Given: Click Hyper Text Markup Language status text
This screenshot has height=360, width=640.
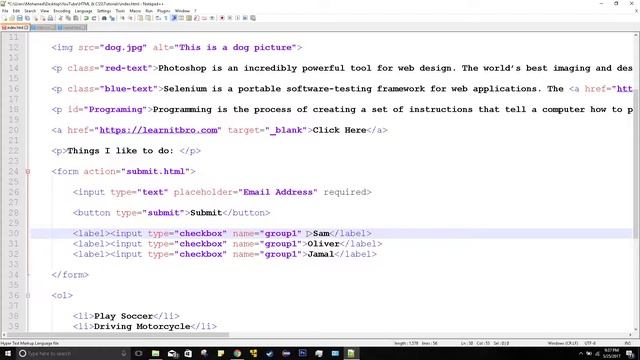Looking at the screenshot, I should click(29, 343).
